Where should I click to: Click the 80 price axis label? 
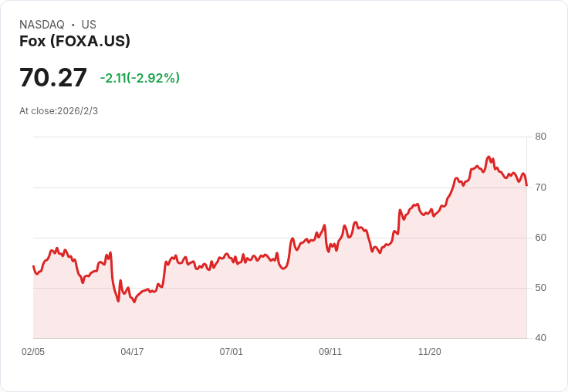[540, 137]
